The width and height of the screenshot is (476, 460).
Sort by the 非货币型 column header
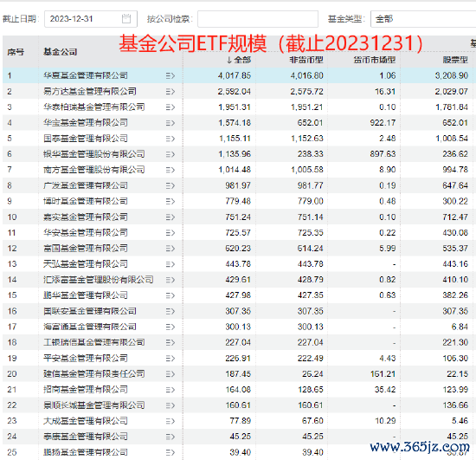[306, 60]
